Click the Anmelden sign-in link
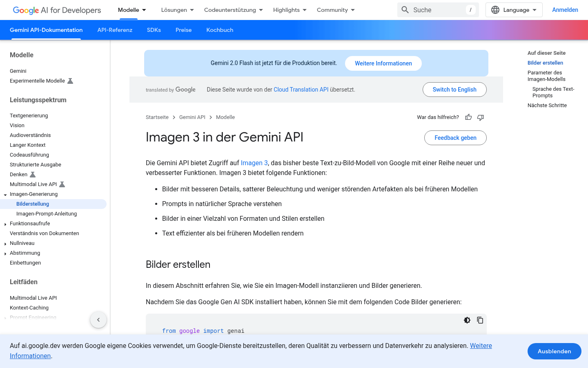The image size is (588, 368). point(565,10)
